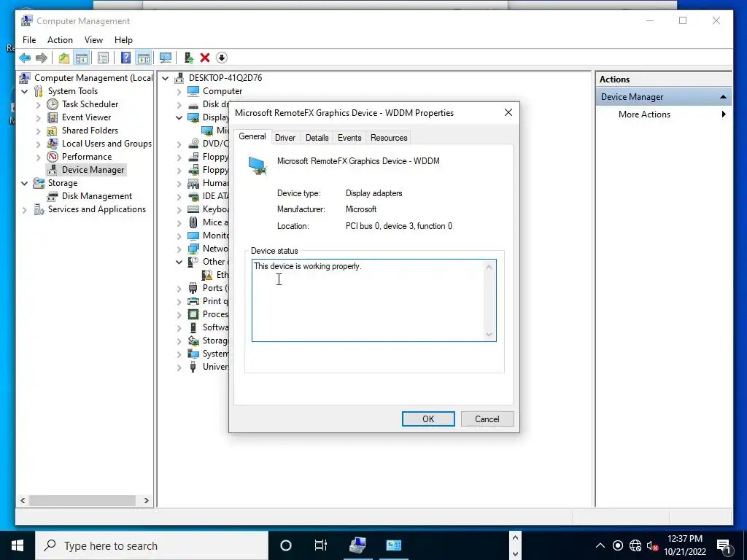Click the console tree horizontal scrollbar thumb

point(82,500)
